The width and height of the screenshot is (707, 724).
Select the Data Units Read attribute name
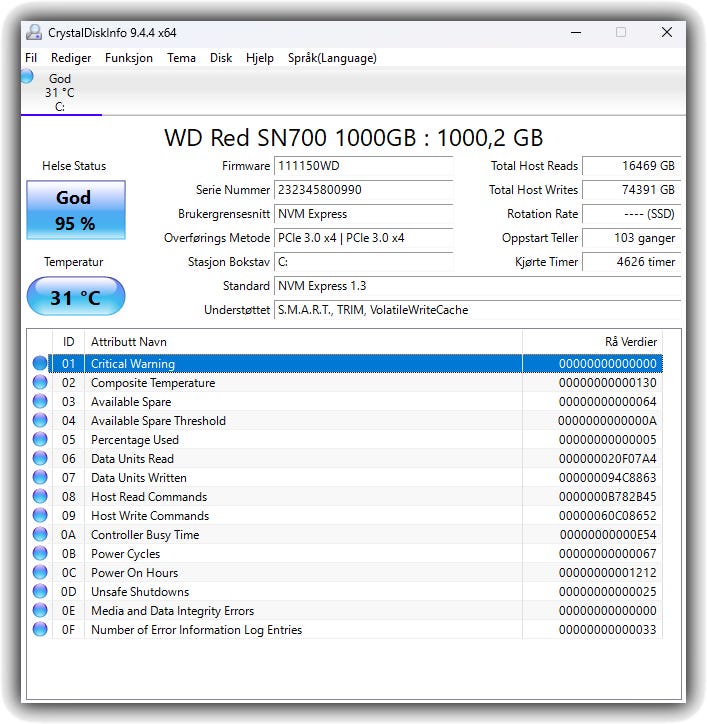[x=133, y=459]
